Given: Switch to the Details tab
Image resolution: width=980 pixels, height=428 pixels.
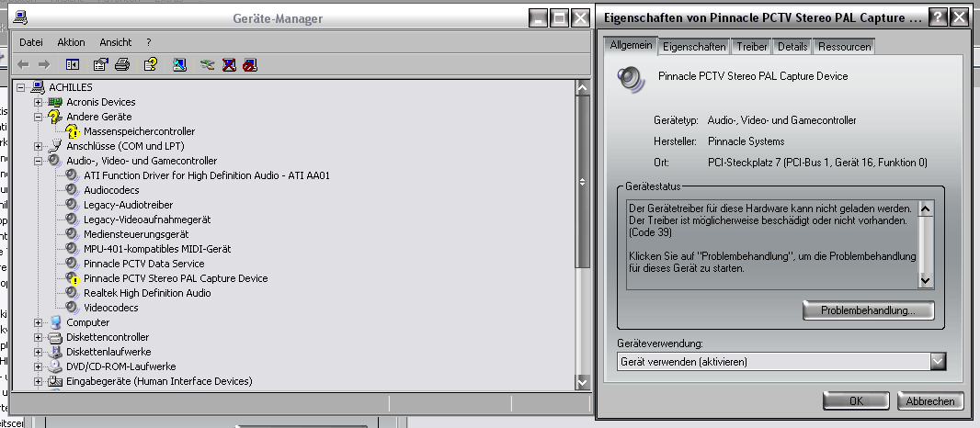Looking at the screenshot, I should pos(792,47).
